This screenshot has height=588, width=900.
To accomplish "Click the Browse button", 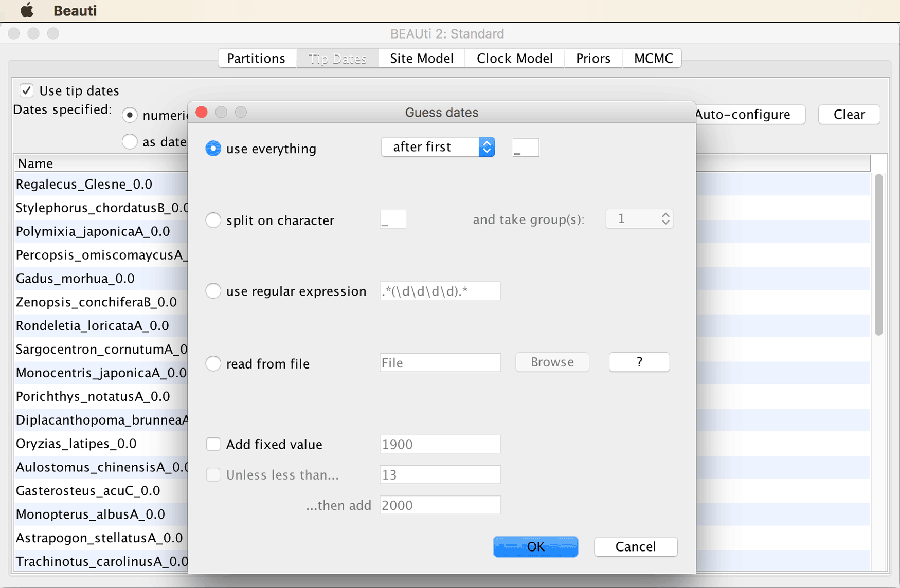I will point(552,362).
